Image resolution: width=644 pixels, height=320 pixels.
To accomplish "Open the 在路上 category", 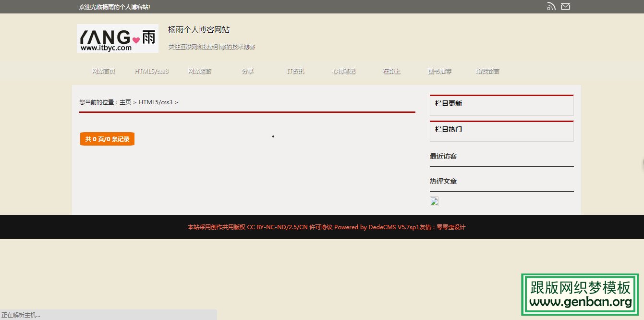I will click(391, 71).
